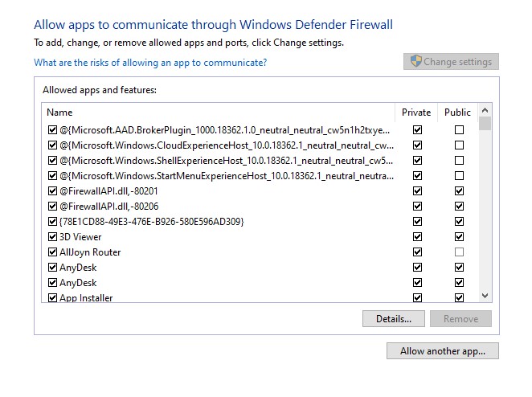Enable Public for StartMenuExperienceHost

(459, 176)
